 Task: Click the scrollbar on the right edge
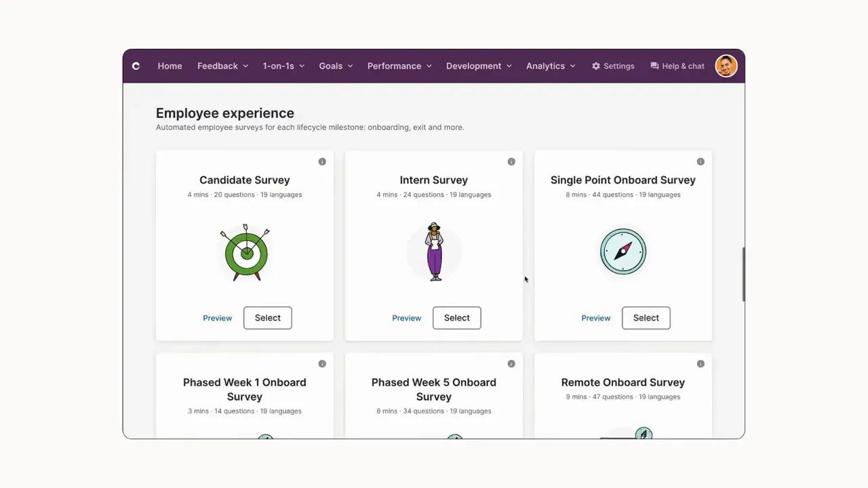pyautogui.click(x=743, y=274)
